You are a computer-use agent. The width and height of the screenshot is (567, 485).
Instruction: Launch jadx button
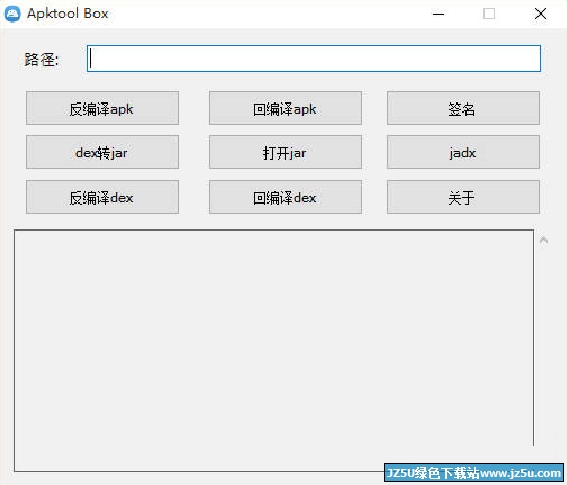[463, 152]
